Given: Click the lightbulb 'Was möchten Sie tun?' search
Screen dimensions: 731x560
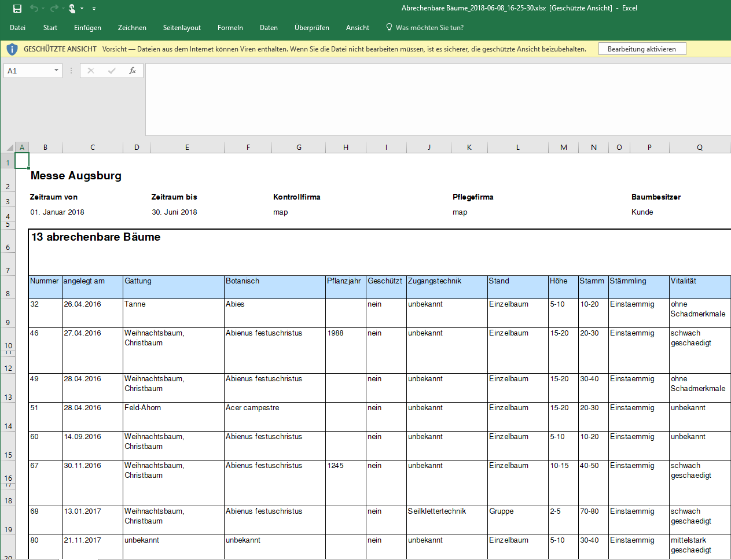Looking at the screenshot, I should click(x=424, y=28).
